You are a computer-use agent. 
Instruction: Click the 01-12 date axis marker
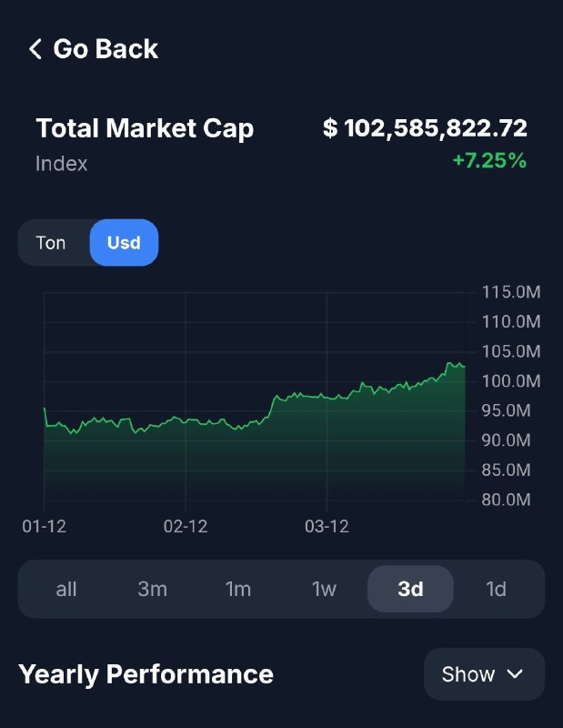click(x=45, y=527)
